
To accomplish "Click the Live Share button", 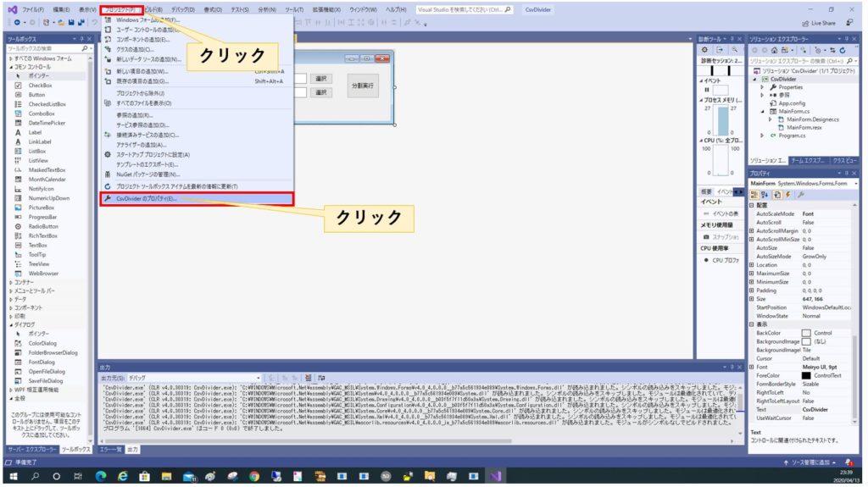I will pos(820,23).
